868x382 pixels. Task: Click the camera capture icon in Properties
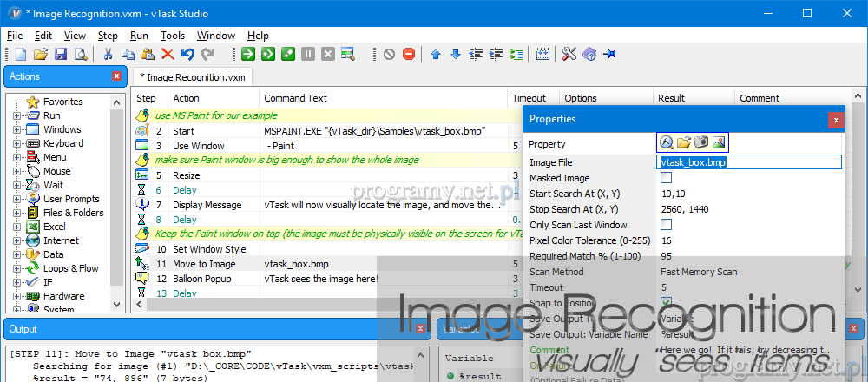coord(701,143)
